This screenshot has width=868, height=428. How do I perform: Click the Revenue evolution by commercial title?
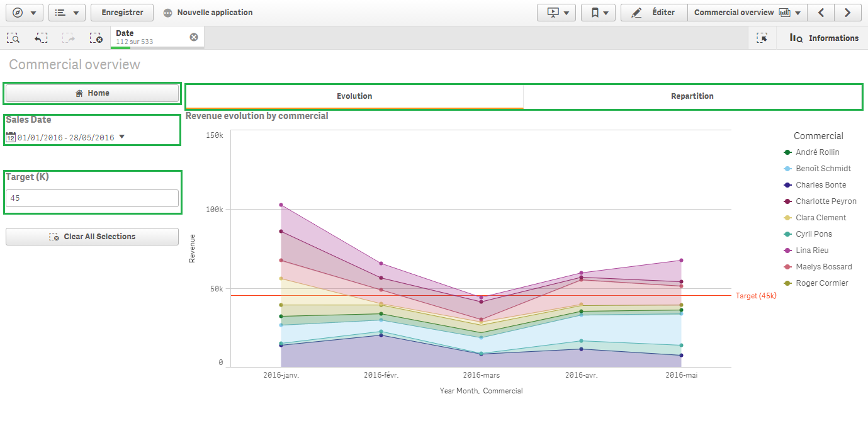[257, 116]
